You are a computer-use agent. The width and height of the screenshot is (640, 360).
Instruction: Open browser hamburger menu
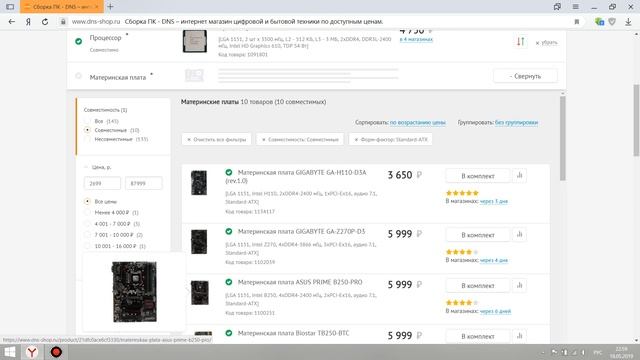click(576, 7)
